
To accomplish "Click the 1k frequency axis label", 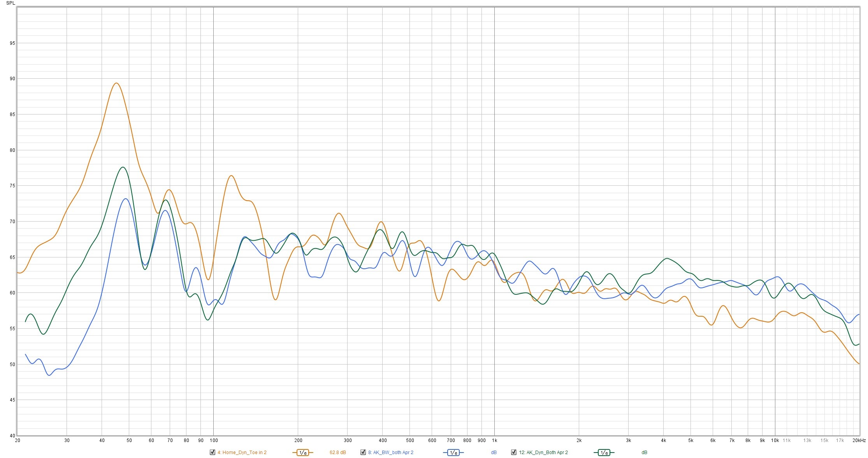I will pos(494,440).
